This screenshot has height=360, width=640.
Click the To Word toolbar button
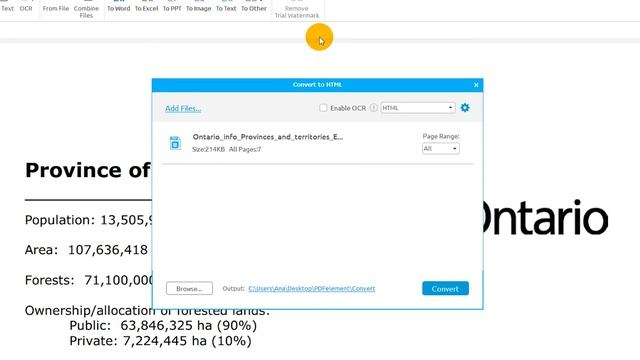click(x=118, y=8)
